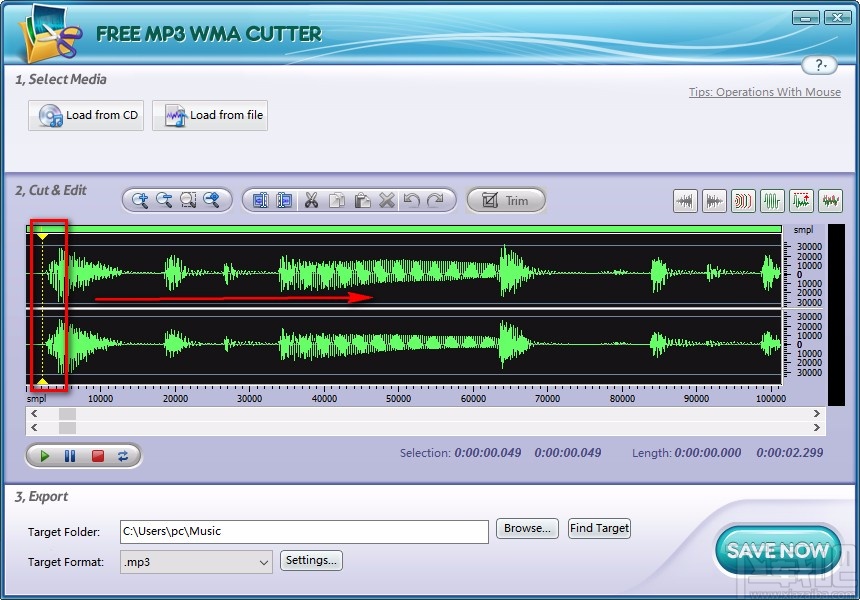The height and width of the screenshot is (600, 860).
Task: Start playback with the green Play button
Action: pyautogui.click(x=44, y=456)
